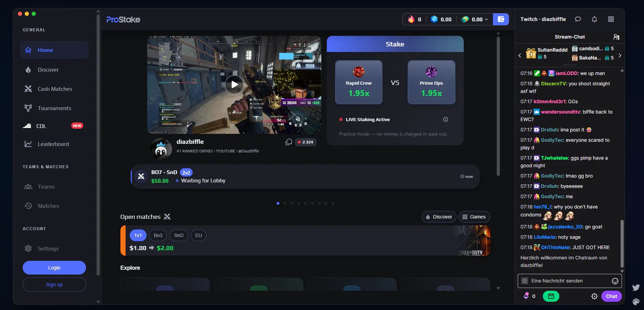Select the second carousel dot

[x=285, y=203]
